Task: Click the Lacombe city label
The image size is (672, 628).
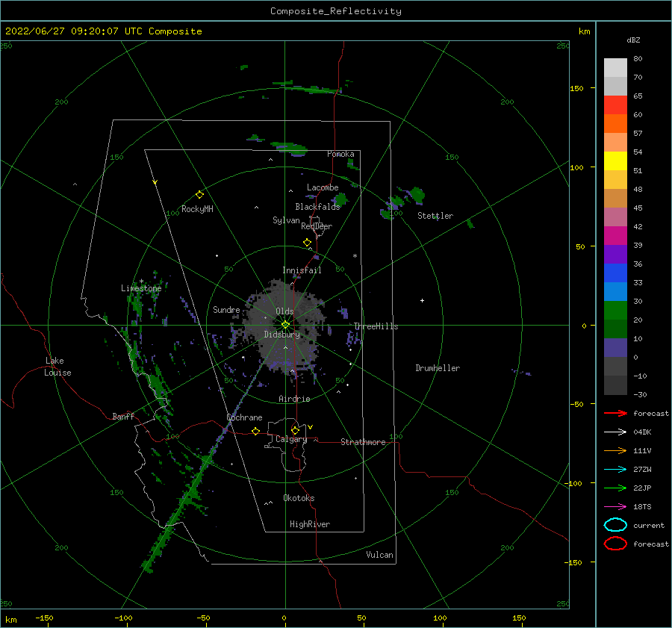Action: (x=323, y=187)
